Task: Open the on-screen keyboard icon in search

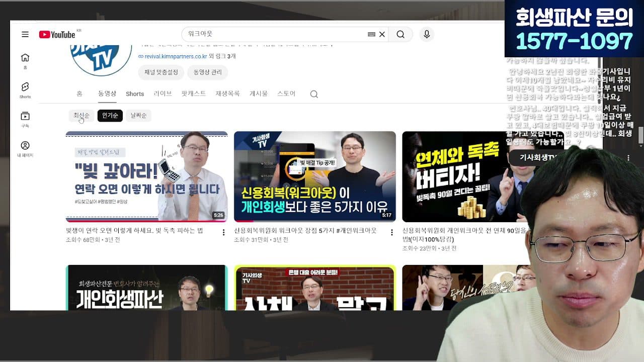Action: [x=371, y=34]
